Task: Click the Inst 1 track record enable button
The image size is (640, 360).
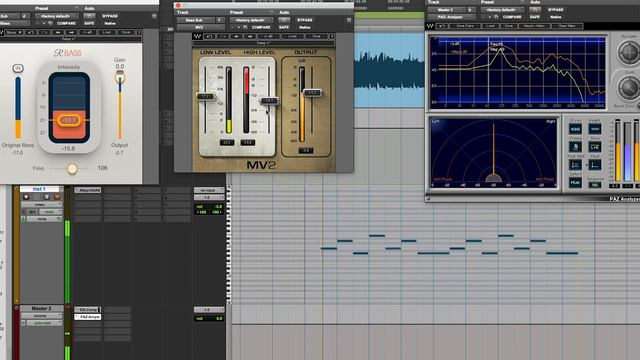Action: coord(27,197)
